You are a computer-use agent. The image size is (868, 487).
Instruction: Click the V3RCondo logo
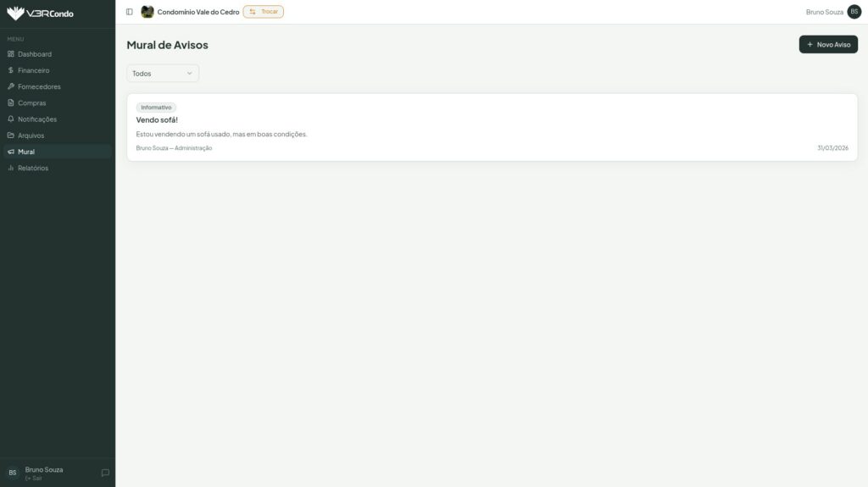pos(40,13)
